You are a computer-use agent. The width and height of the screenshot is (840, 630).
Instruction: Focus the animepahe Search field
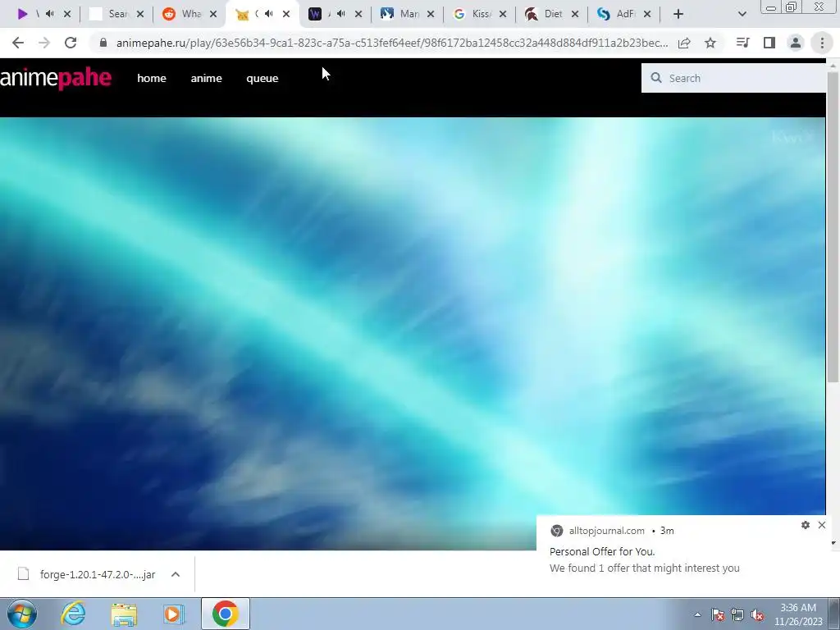tap(734, 78)
